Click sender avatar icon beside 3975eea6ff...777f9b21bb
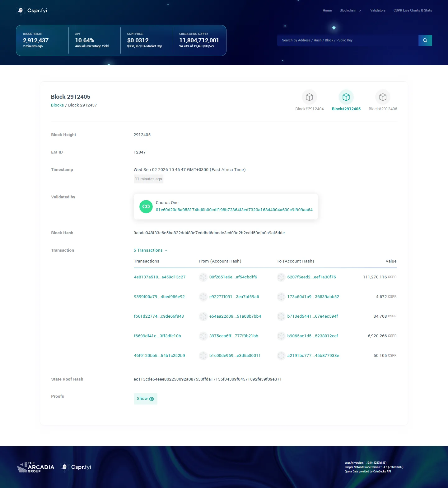 [203, 336]
